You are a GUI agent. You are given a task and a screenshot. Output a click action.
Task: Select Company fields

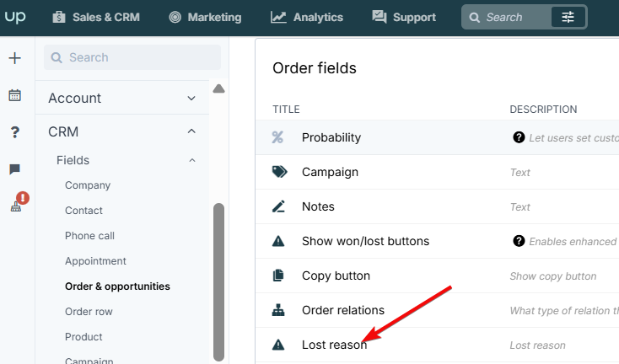click(x=88, y=185)
